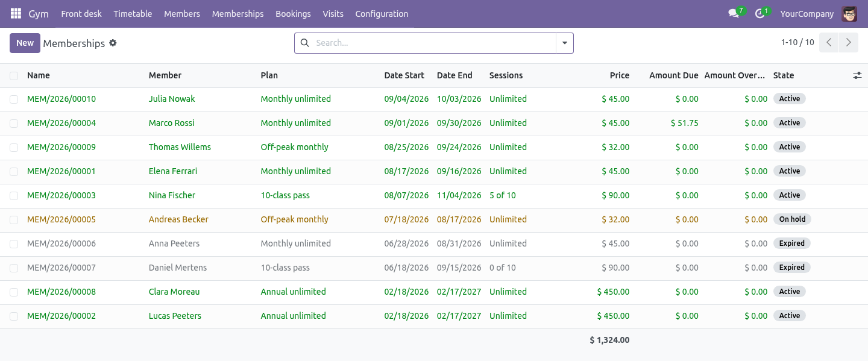Click the 5 of 10 sessions cell
Viewport: 868px width, 361px height.
click(503, 195)
